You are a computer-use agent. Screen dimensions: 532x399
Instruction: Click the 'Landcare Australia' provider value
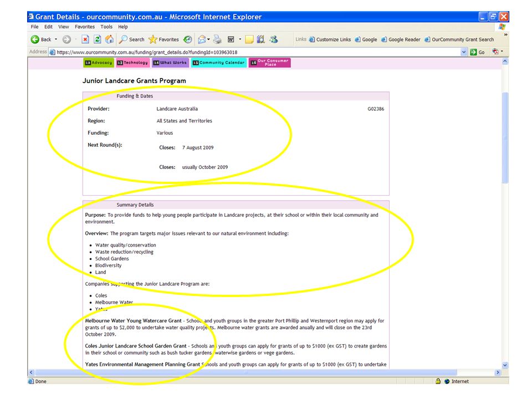point(177,109)
